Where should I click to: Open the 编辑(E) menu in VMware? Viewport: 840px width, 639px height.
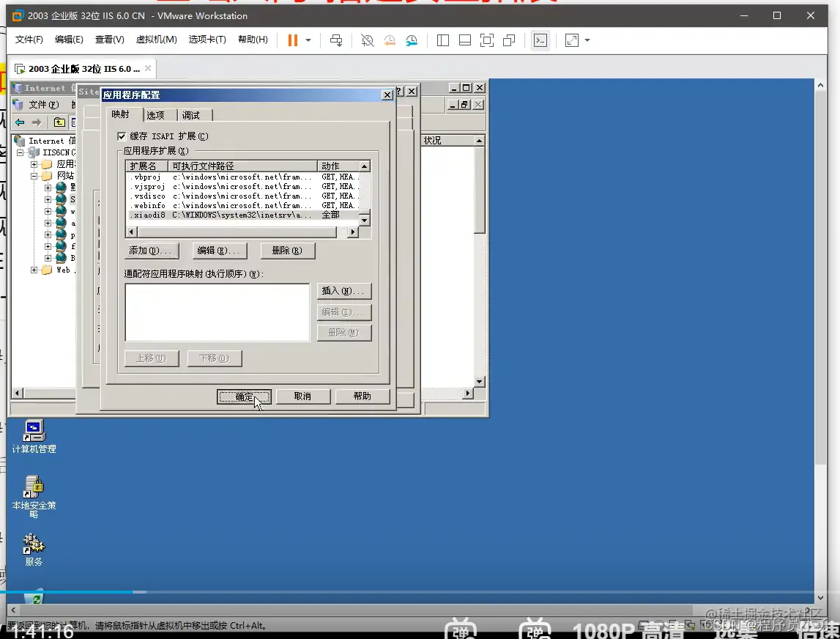point(69,40)
